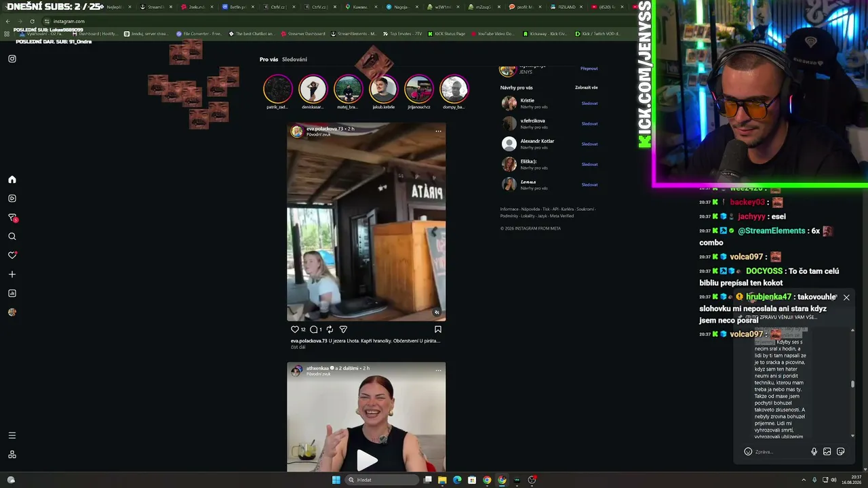Open jakub.kebrle story
This screenshot has width=868, height=488.
(x=383, y=89)
